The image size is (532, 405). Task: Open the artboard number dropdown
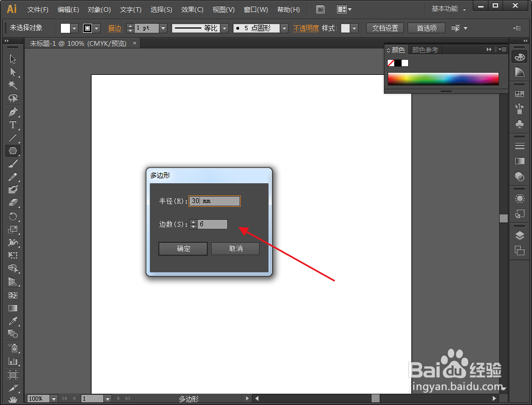tap(108, 399)
